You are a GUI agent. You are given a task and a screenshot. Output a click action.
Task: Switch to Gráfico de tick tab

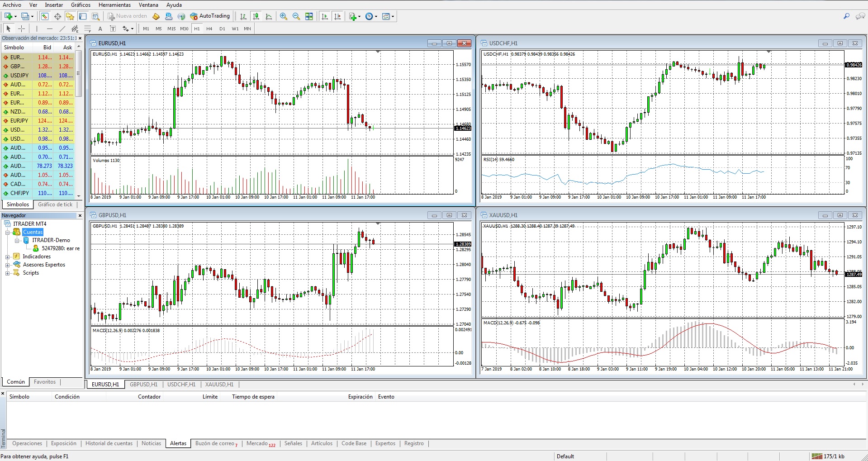click(x=55, y=204)
